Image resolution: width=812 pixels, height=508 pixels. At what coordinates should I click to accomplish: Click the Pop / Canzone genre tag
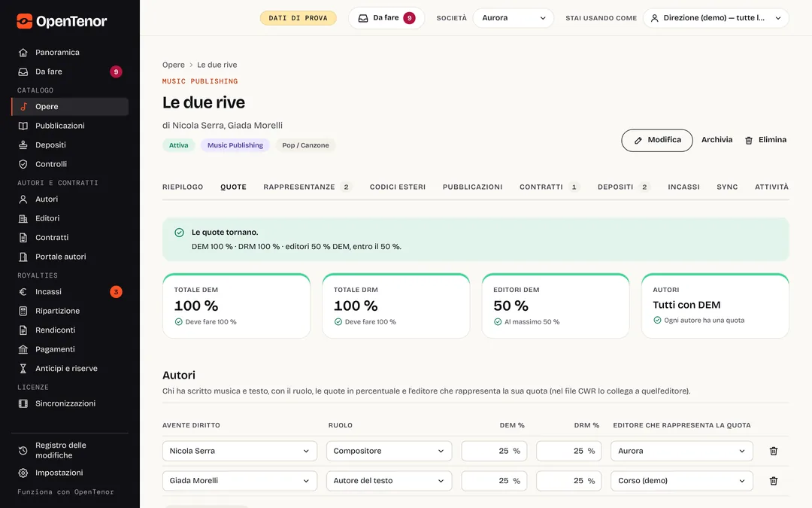pos(305,145)
